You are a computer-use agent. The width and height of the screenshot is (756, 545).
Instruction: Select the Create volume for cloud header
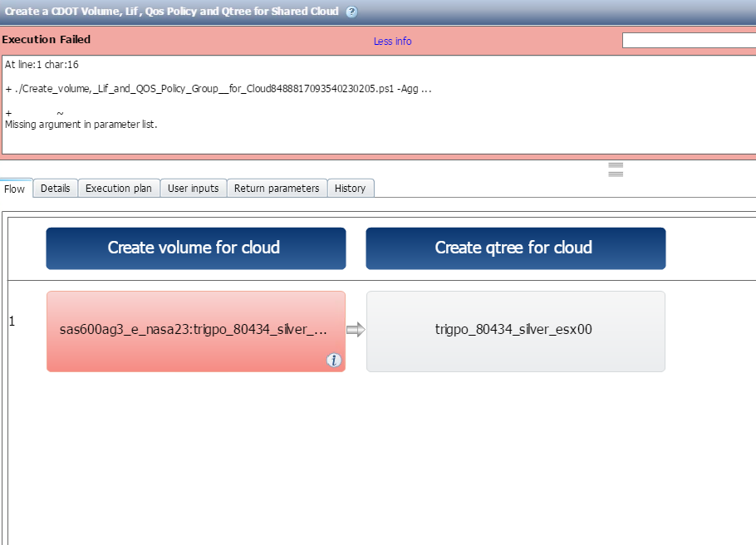[x=195, y=248]
